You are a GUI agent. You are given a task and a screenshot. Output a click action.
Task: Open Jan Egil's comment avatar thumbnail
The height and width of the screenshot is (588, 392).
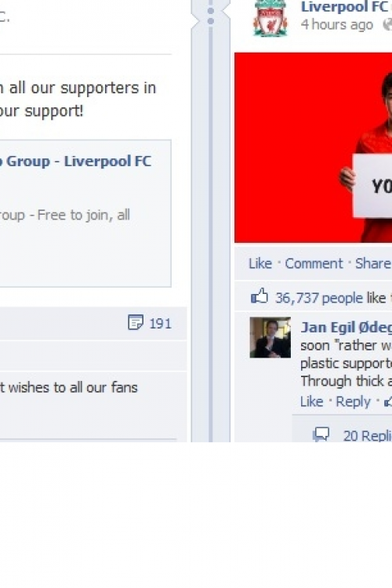(270, 337)
